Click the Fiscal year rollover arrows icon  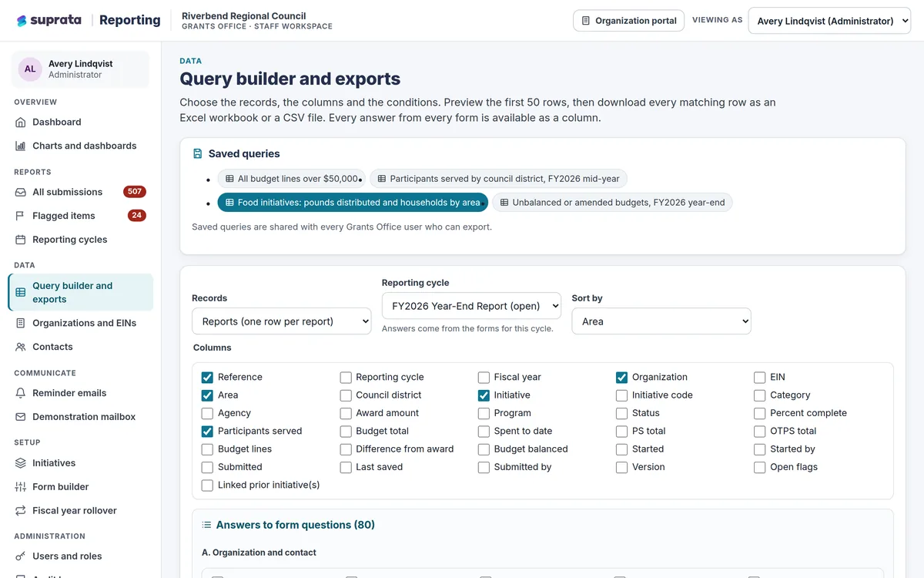click(21, 511)
